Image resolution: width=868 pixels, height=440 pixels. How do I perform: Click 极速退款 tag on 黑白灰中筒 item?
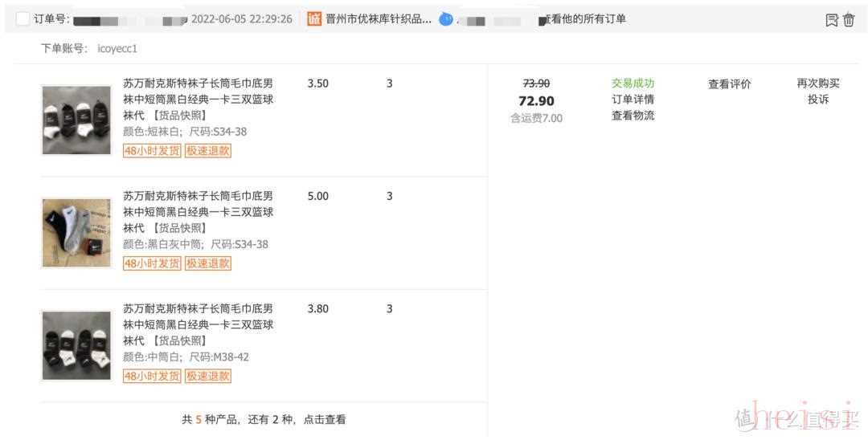208,263
